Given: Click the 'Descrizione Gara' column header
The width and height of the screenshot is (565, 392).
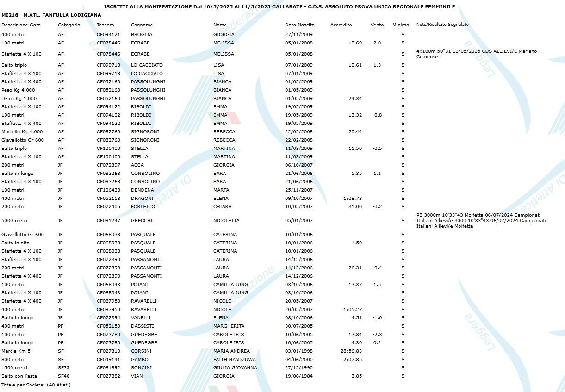Looking at the screenshot, I should coord(21,25).
